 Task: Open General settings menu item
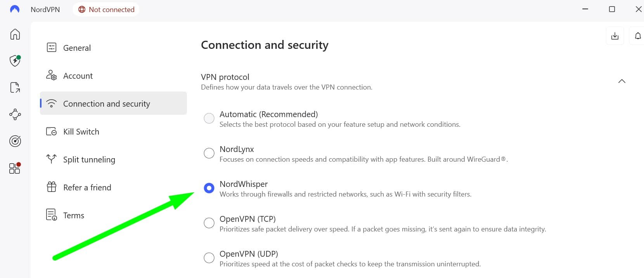(113, 48)
